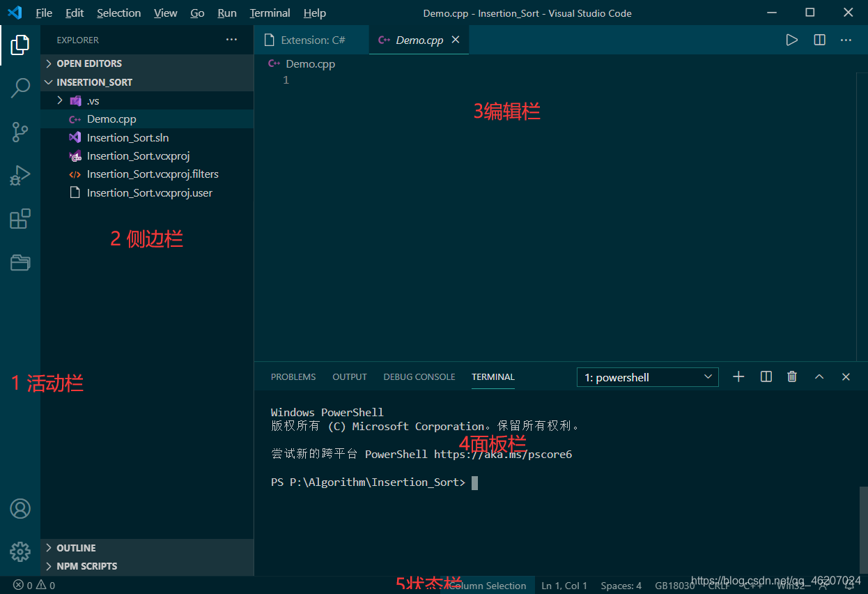Close the terminal panel
The image size is (868, 594).
[x=846, y=376]
